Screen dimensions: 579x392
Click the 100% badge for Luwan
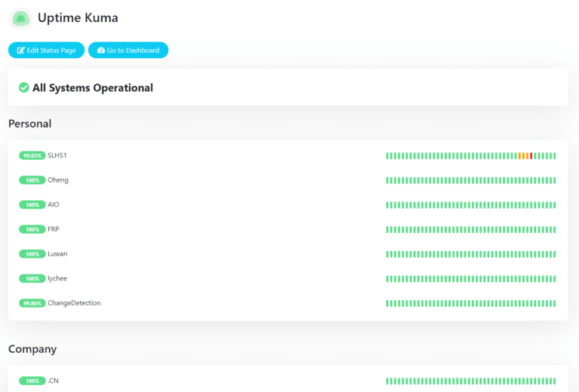[x=32, y=254]
